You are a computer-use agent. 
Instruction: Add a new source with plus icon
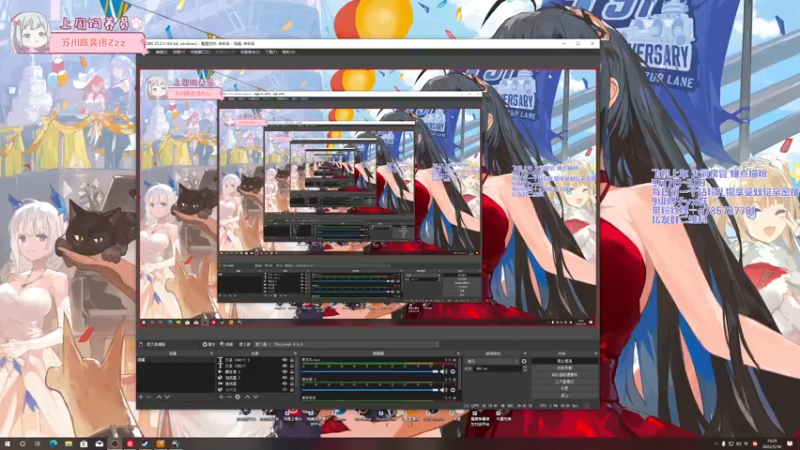[221, 396]
